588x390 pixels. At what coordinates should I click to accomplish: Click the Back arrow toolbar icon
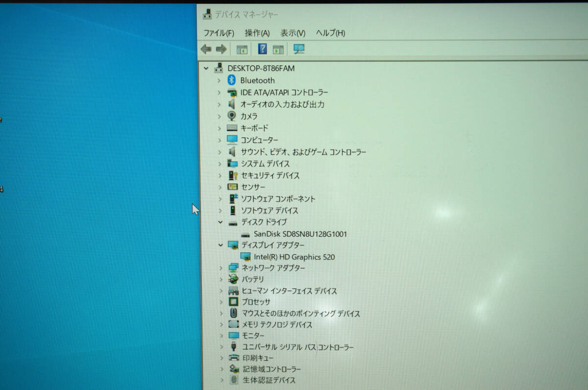click(x=206, y=49)
